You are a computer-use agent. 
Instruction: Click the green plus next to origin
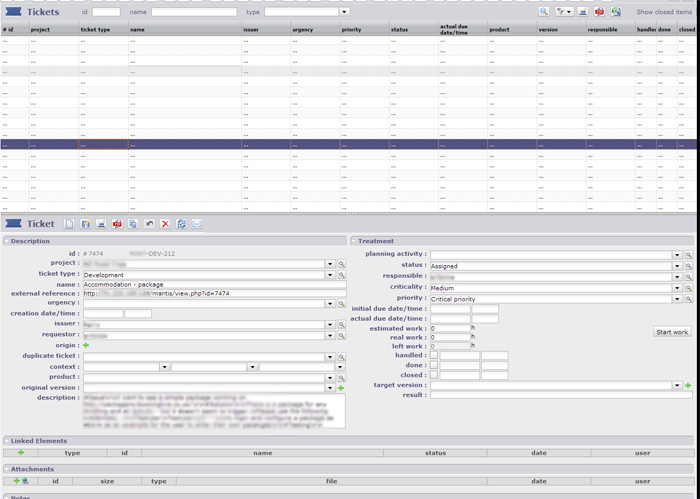pyautogui.click(x=86, y=346)
